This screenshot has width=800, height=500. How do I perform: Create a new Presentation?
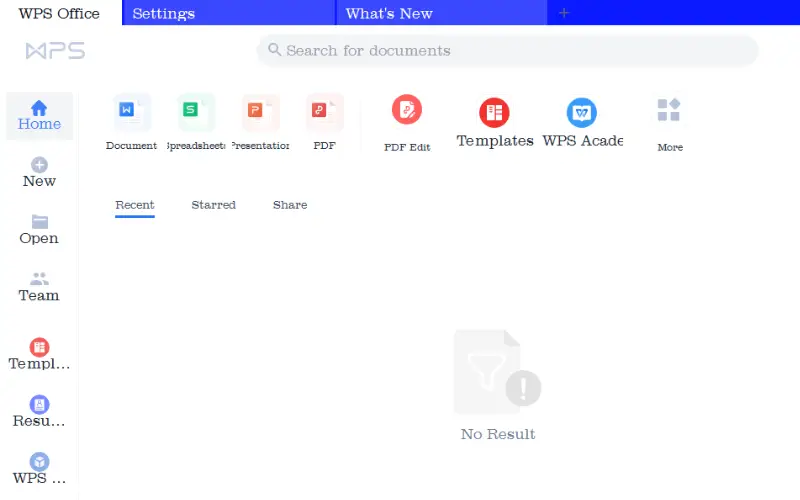260,122
